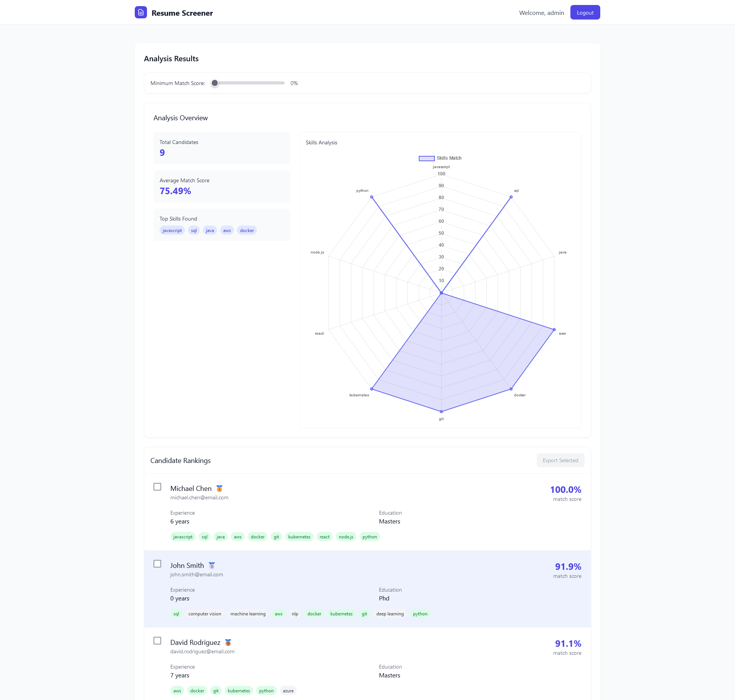Screen dimensions: 735x700
Task: Click the "machine learning" tag under John Smith
Action: [x=248, y=613]
